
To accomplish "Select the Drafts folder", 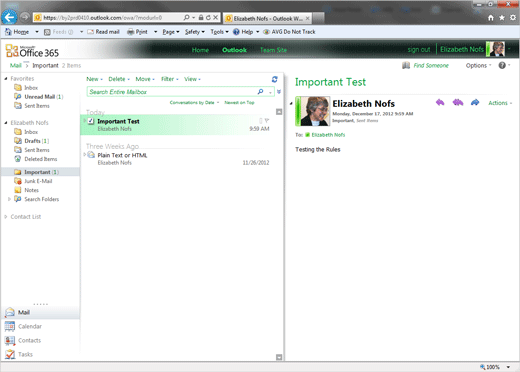I will pyautogui.click(x=37, y=141).
